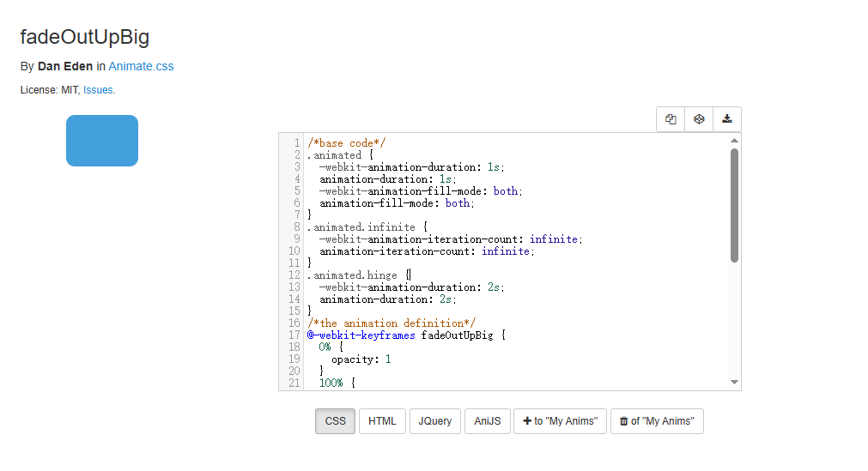Click the "/*base code*/" comment line
This screenshot has width=868, height=471.
tap(347, 143)
